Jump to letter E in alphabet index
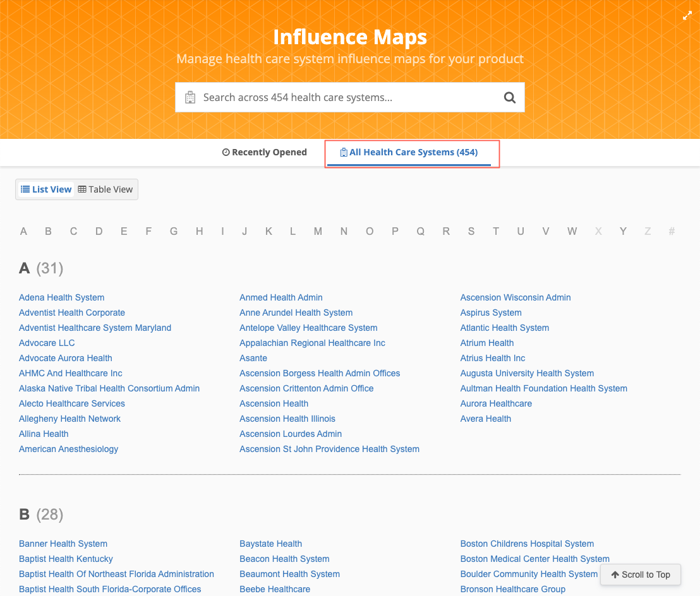Screen dimensions: 700x596 click(x=124, y=231)
